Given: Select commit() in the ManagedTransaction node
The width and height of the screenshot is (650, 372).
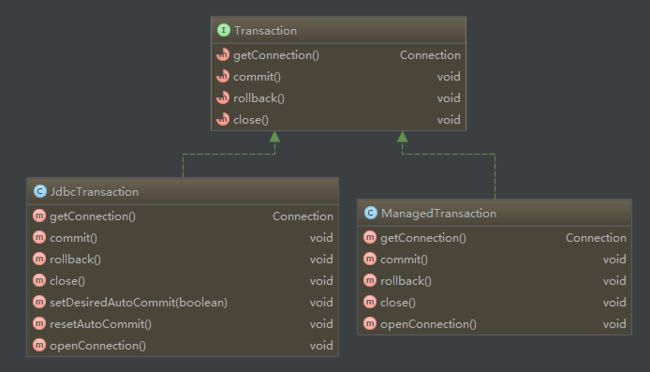Looking at the screenshot, I should click(x=404, y=259).
